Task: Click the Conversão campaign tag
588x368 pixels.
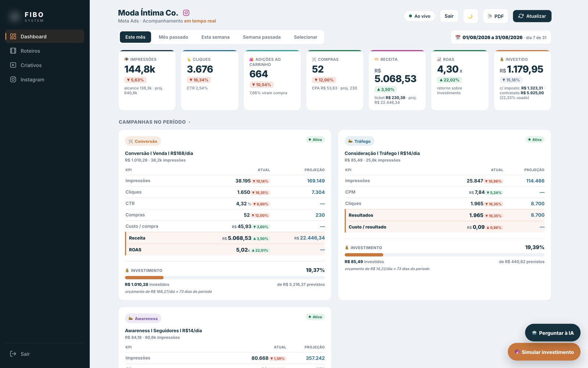Action: click(x=143, y=141)
